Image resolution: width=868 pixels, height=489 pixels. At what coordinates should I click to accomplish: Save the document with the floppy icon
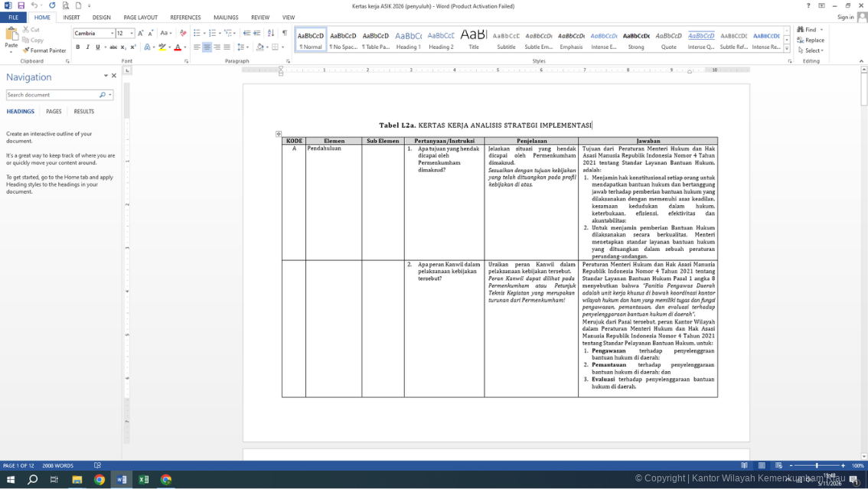coord(21,5)
